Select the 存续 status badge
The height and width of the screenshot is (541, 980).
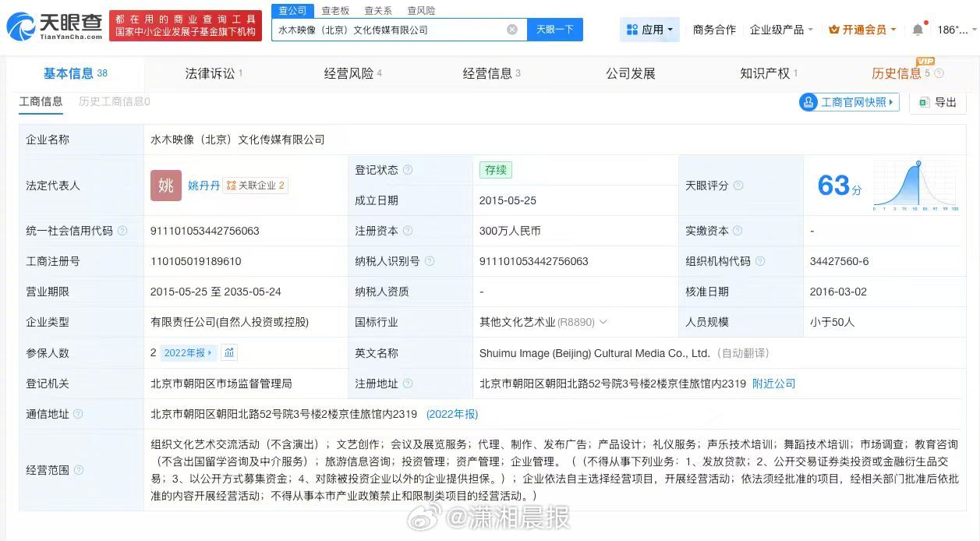point(496,170)
